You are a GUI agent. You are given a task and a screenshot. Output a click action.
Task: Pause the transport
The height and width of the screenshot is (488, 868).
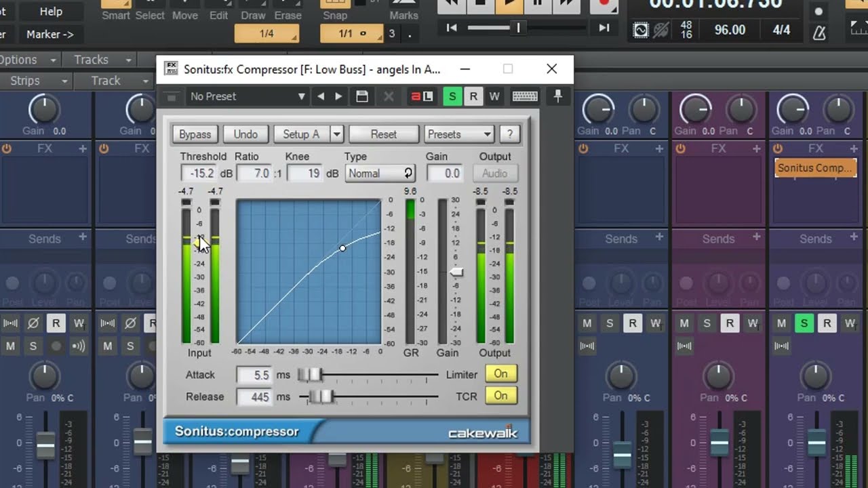[537, 5]
